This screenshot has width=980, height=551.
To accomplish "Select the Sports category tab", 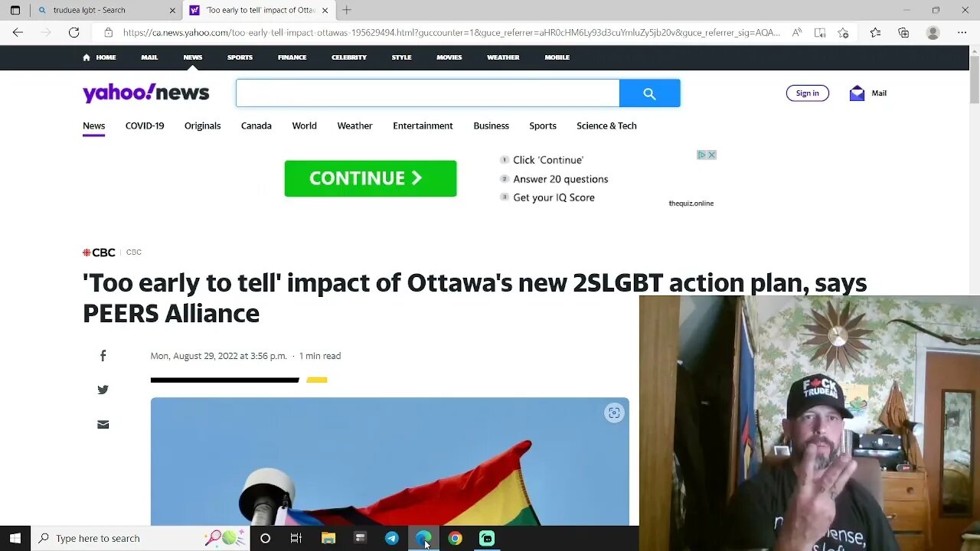I will (x=543, y=126).
